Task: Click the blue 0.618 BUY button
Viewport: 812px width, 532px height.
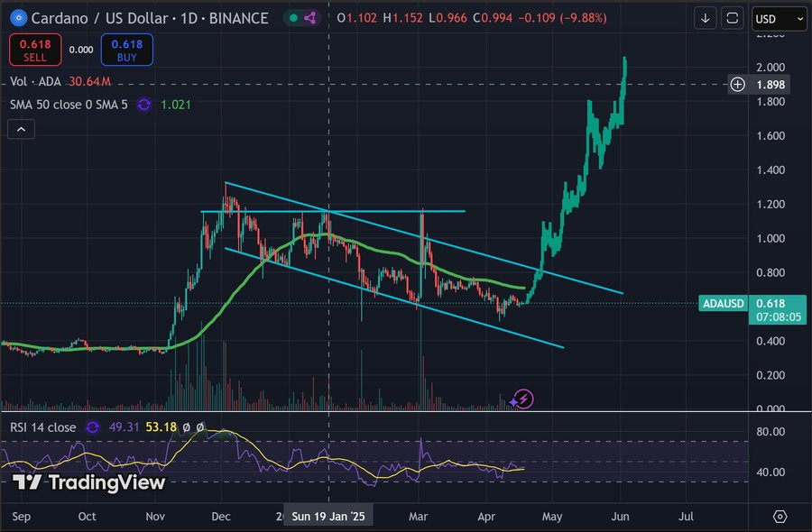Action: click(x=127, y=50)
